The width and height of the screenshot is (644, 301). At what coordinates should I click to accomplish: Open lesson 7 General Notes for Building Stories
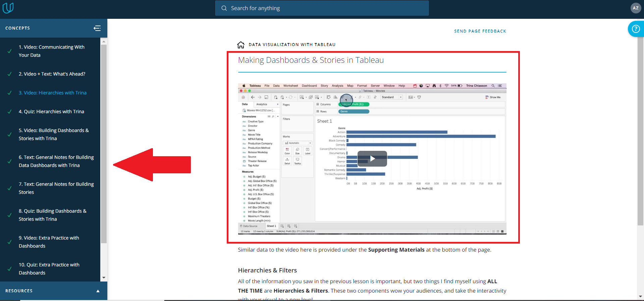tap(56, 188)
